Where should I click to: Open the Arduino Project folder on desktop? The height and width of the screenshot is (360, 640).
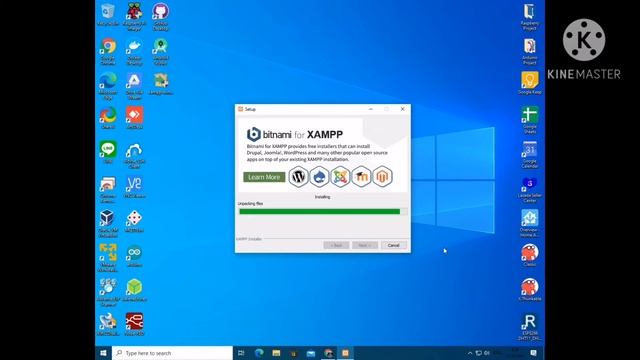click(x=529, y=46)
